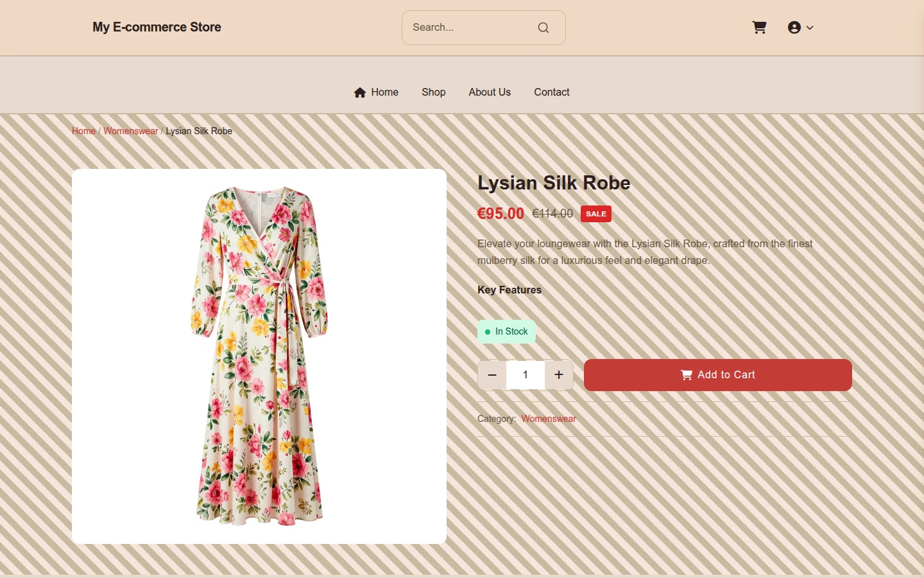
Task: Open the user account dropdown
Action: (x=800, y=28)
